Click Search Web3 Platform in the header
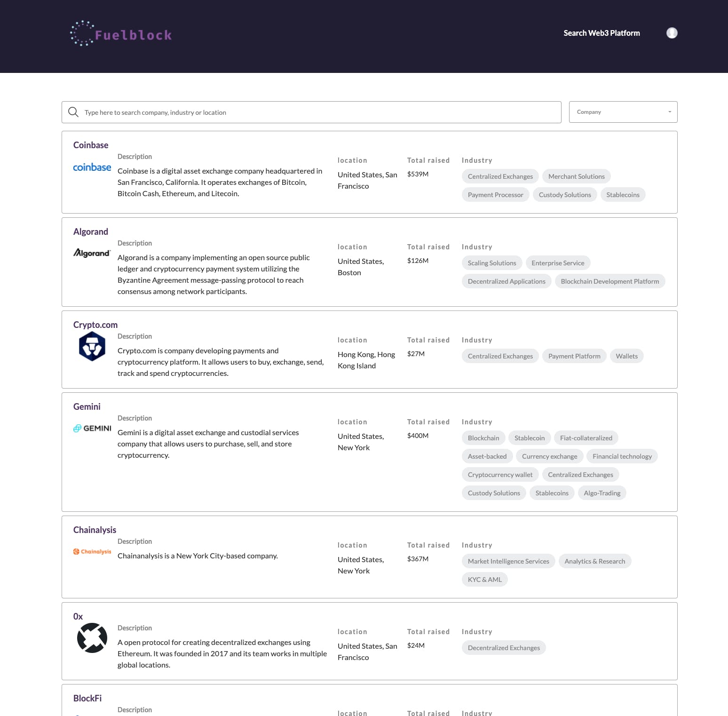The width and height of the screenshot is (728, 716). coord(601,33)
